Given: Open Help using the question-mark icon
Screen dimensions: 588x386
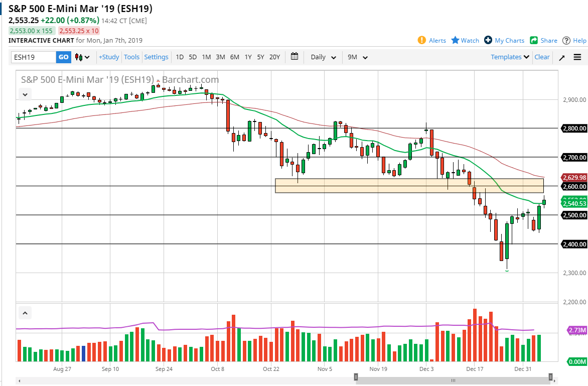Looking at the screenshot, I should 567,40.
